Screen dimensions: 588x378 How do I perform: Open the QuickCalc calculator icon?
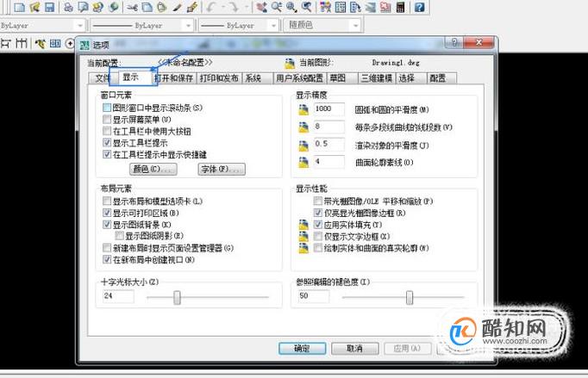click(x=401, y=7)
